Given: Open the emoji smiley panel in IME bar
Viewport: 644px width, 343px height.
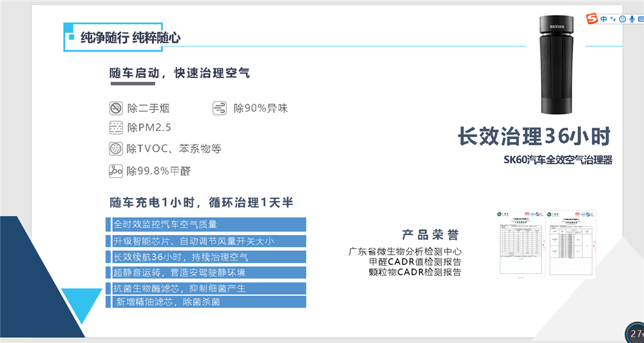Looking at the screenshot, I should pos(623,19).
